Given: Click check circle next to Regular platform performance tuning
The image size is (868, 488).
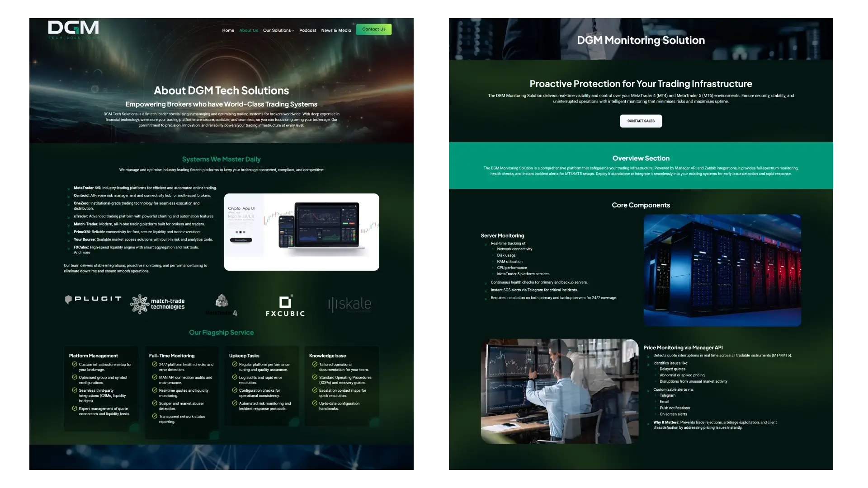Looking at the screenshot, I should 235,364.
